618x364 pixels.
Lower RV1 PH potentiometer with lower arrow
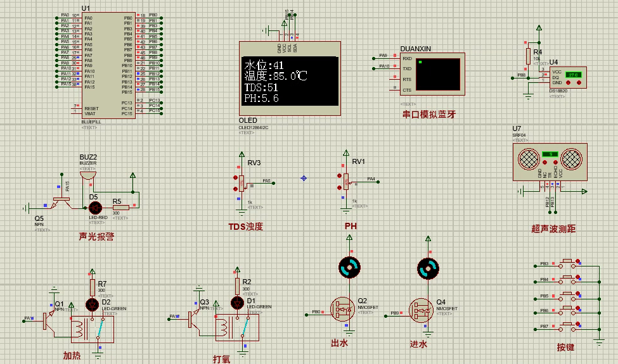click(x=340, y=189)
